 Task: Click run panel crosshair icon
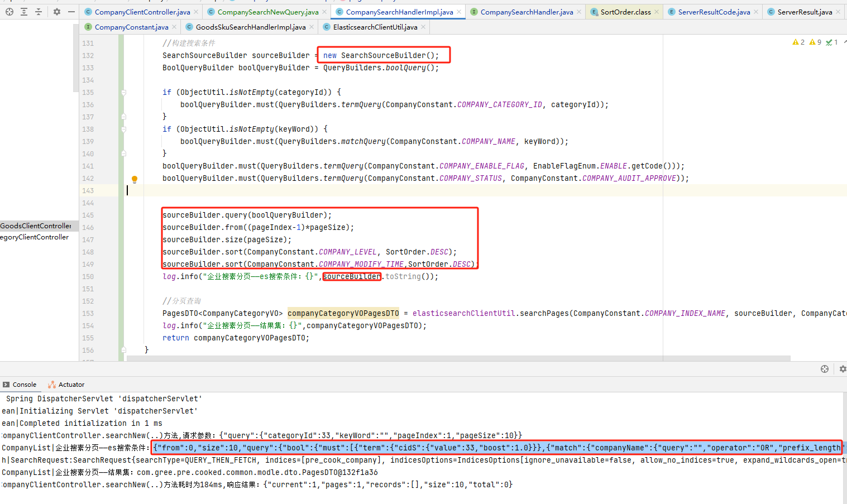click(x=825, y=369)
